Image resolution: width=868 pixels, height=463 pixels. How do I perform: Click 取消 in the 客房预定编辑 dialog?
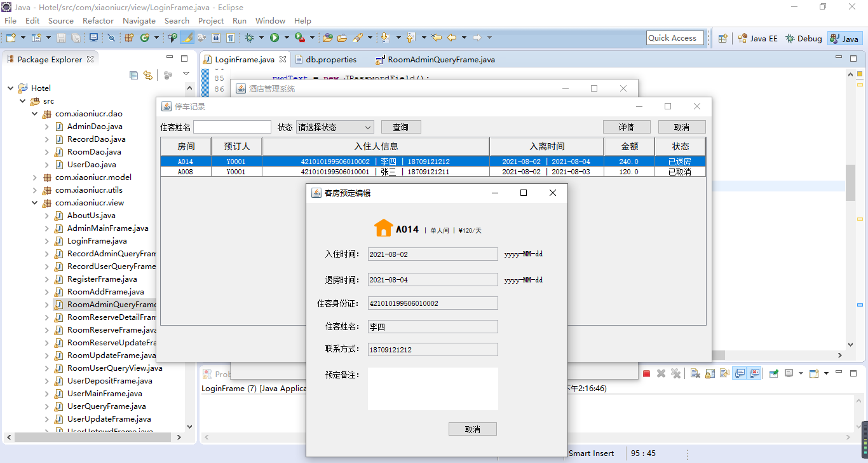pos(473,429)
